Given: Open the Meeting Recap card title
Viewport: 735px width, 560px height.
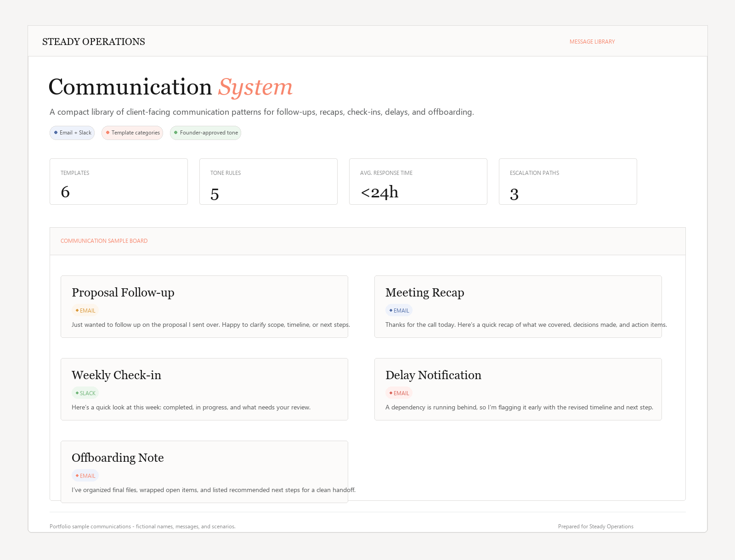Looking at the screenshot, I should [x=425, y=292].
